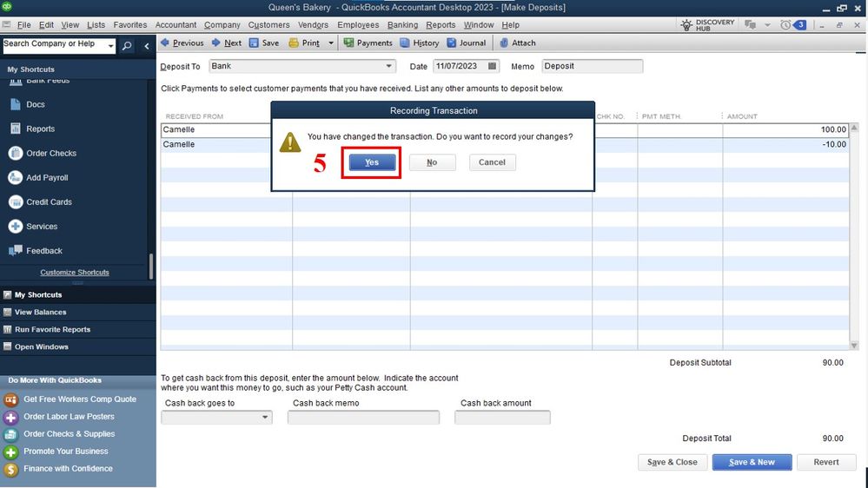The height and width of the screenshot is (488, 868).
Task: Open Feedback shortcut
Action: click(x=36, y=251)
